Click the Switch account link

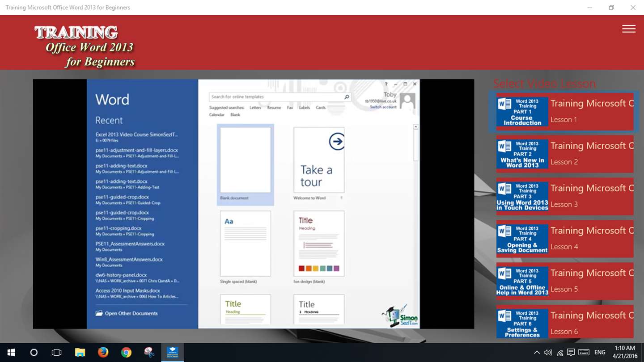point(383,107)
